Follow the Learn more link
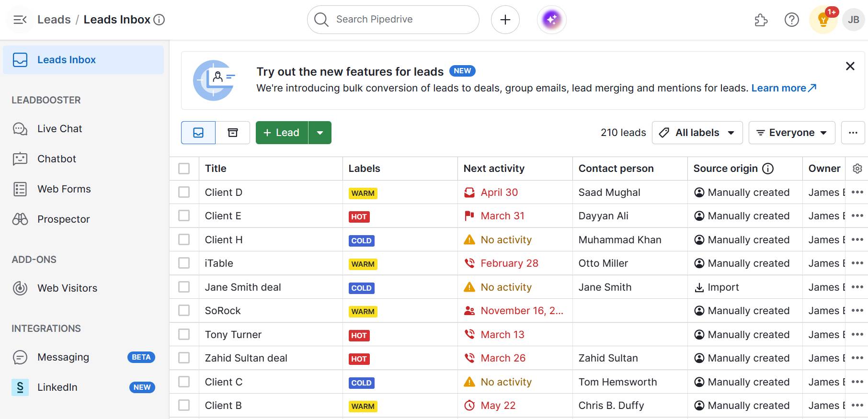This screenshot has width=868, height=419. pyautogui.click(x=783, y=88)
